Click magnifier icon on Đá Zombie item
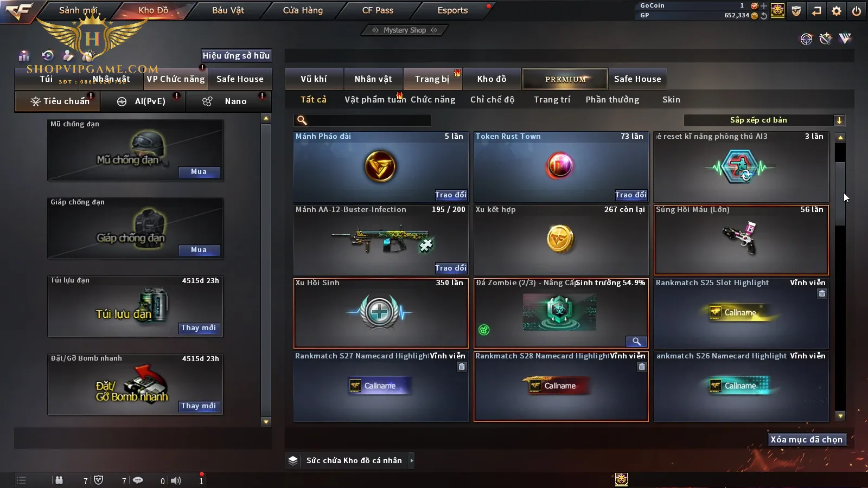Viewport: 868px width, 488px height. point(636,342)
